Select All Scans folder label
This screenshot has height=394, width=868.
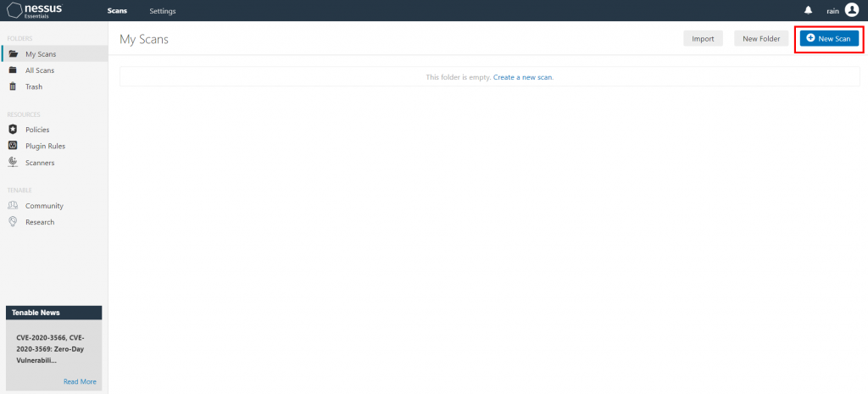40,70
